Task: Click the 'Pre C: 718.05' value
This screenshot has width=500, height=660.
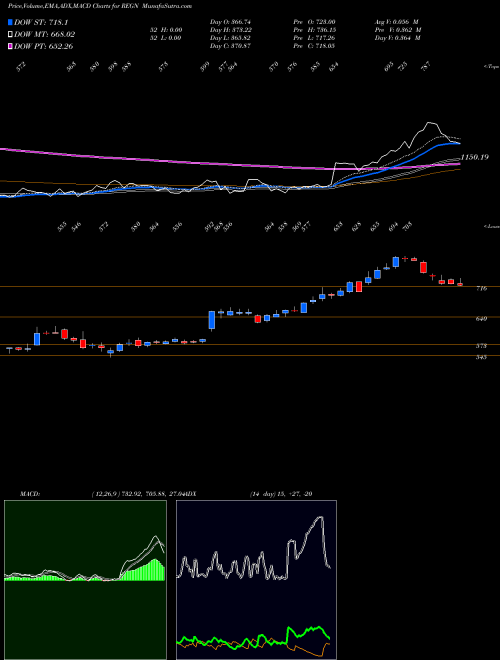Action: click(x=316, y=46)
